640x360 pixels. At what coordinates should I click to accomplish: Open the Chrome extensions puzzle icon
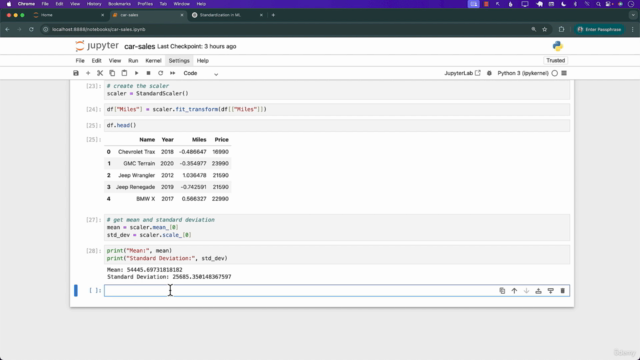point(561,29)
